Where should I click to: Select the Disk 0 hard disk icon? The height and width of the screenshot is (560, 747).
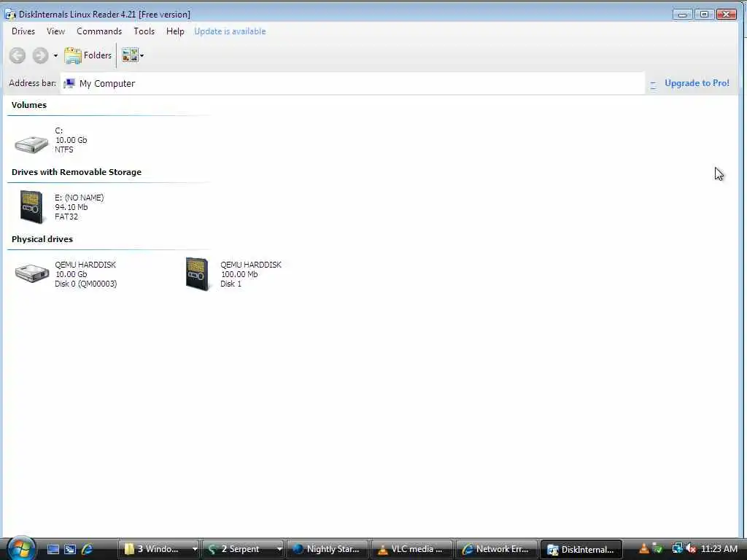click(x=31, y=273)
